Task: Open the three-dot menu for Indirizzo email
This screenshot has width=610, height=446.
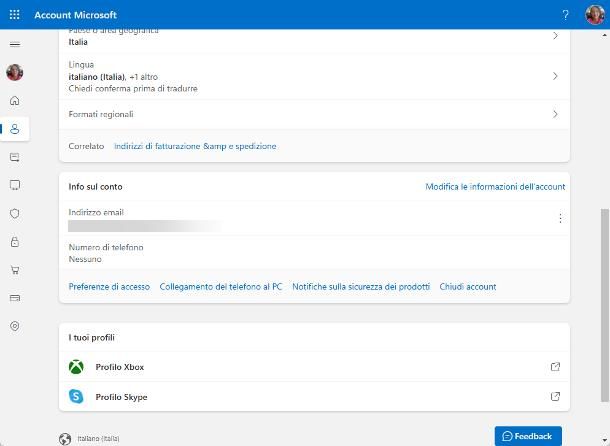Action: [560, 218]
